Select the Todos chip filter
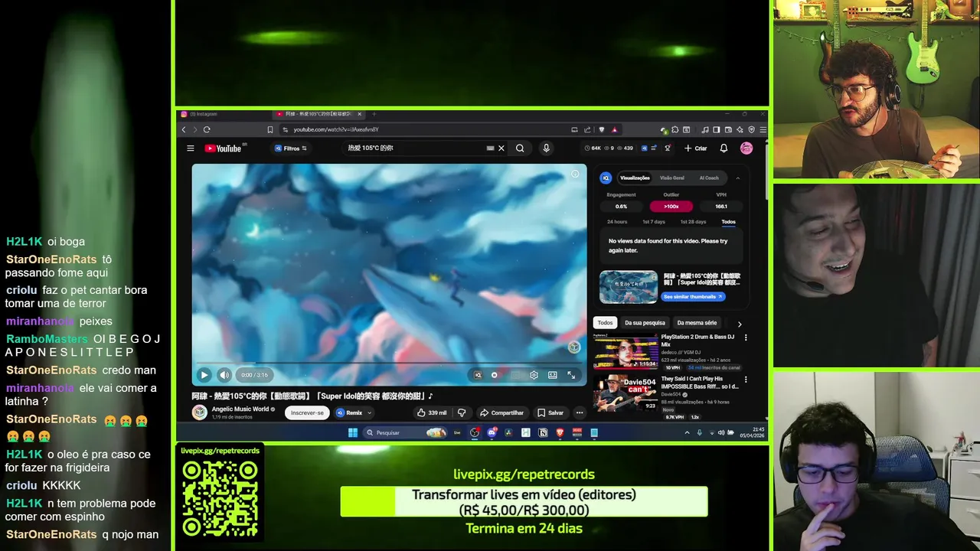This screenshot has height=551, width=980. point(605,323)
